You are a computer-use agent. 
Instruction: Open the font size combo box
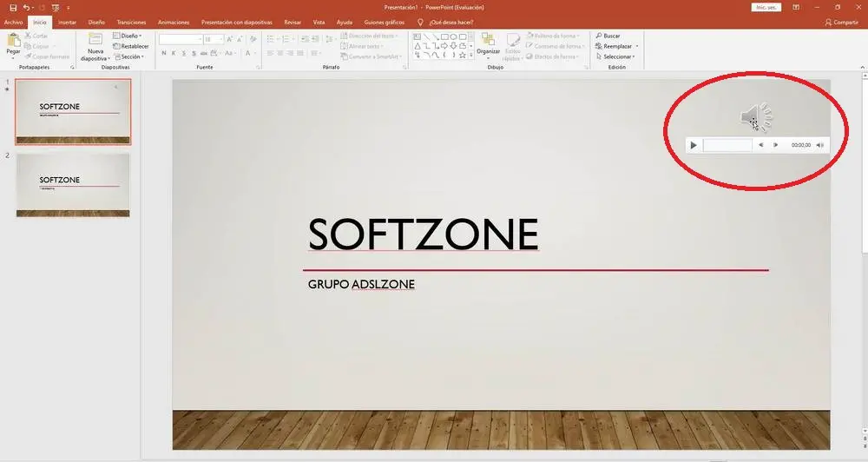pos(214,39)
